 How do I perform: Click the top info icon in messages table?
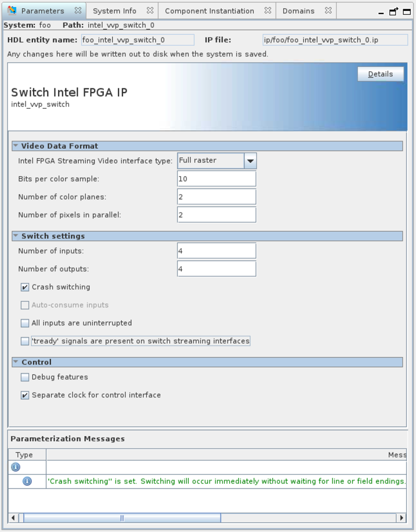[x=15, y=467]
